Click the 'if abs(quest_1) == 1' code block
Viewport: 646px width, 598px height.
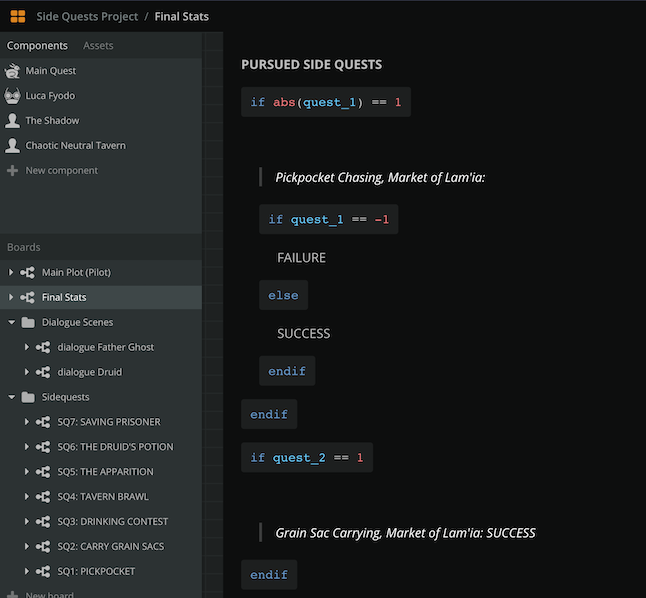[326, 102]
